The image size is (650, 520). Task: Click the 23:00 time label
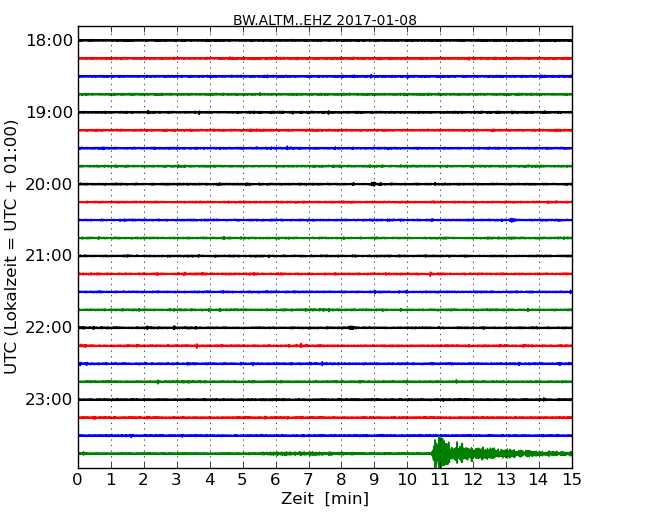tap(49, 399)
